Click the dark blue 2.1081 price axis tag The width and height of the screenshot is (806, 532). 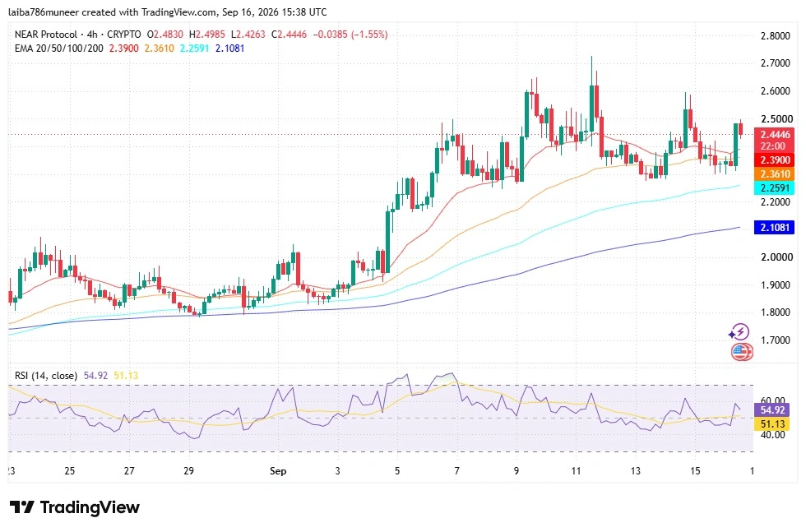(774, 227)
